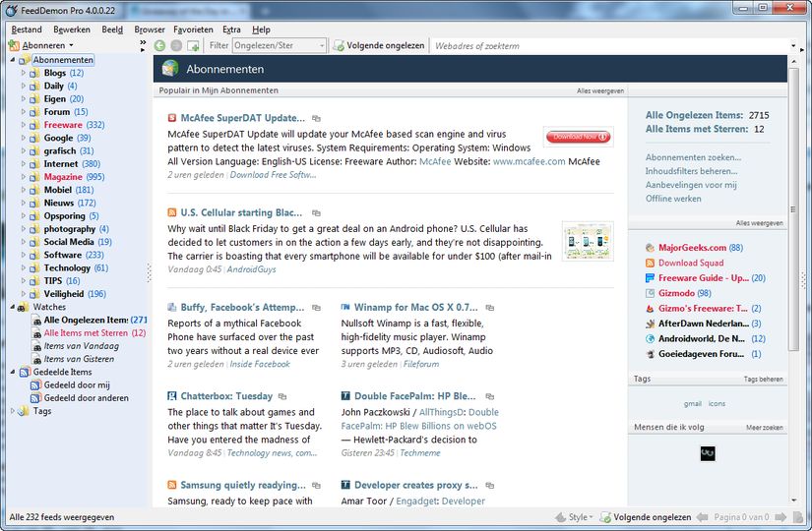The width and height of the screenshot is (812, 531).
Task: Click the Webadres of zoekterm address field
Action: pyautogui.click(x=611, y=45)
